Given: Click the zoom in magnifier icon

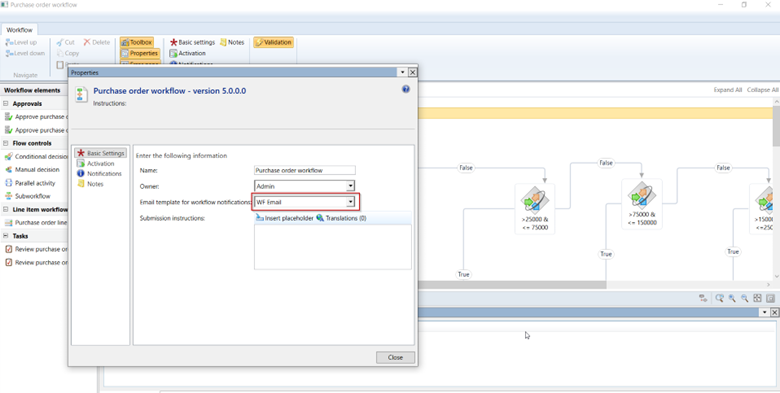Looking at the screenshot, I should [x=732, y=298].
